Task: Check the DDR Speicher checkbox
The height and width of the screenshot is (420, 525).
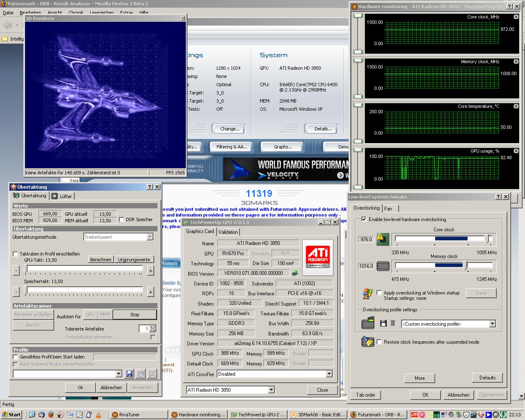Action: 121,219
